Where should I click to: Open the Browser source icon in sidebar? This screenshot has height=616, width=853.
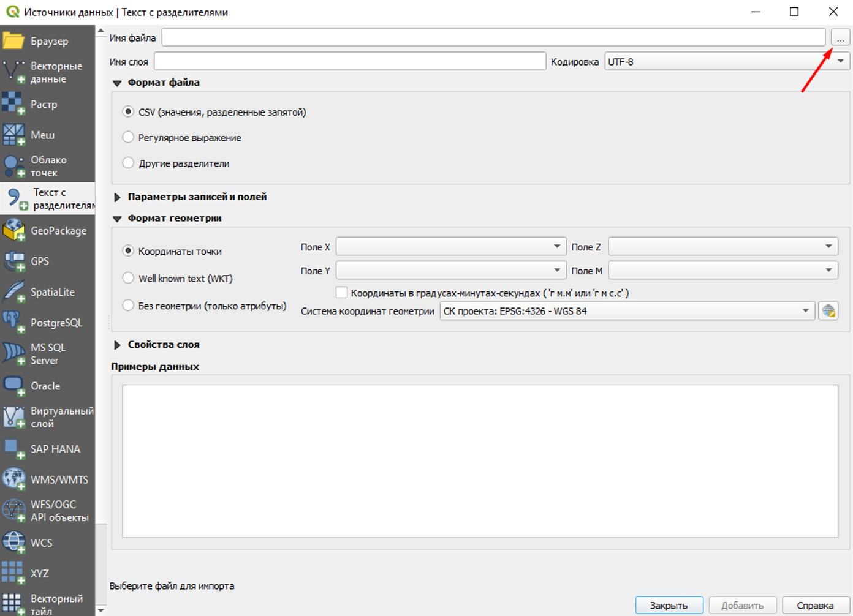(x=13, y=41)
